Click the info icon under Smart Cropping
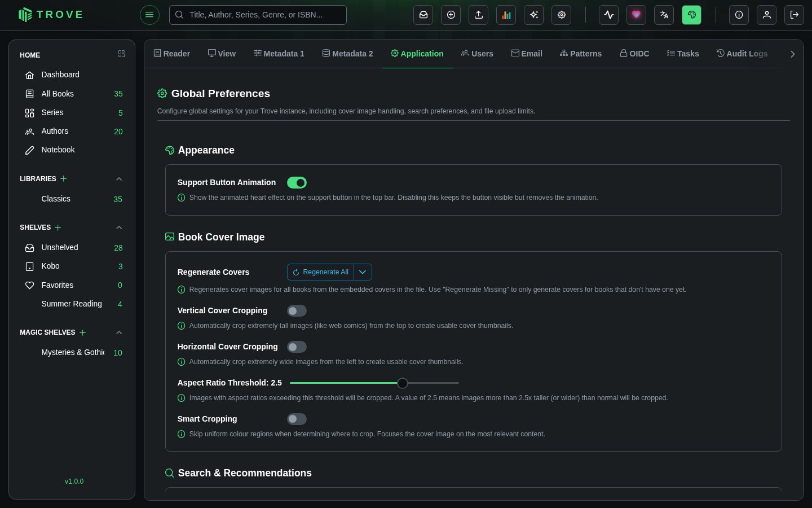 [x=182, y=434]
